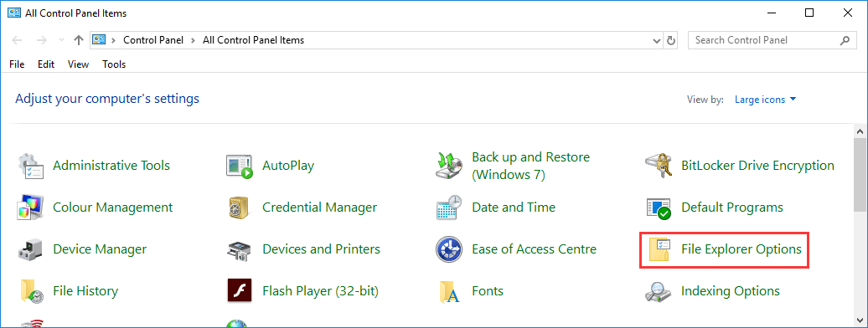Screen dimensions: 868x328
Task: Open Back up and Restore (Windows 7) link
Action: click(x=531, y=166)
